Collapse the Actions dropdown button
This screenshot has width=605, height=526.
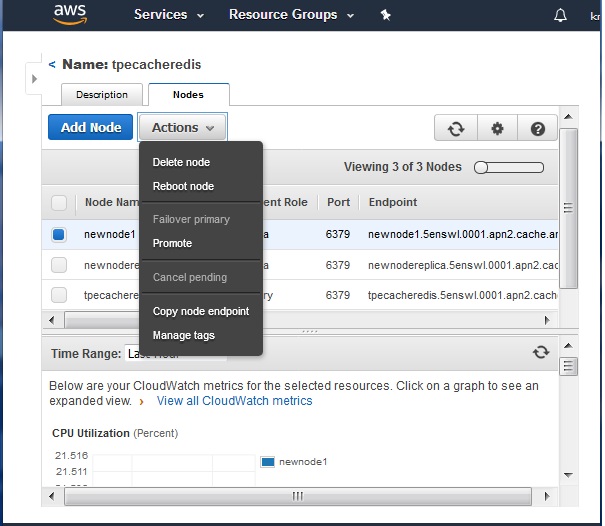[x=182, y=128]
